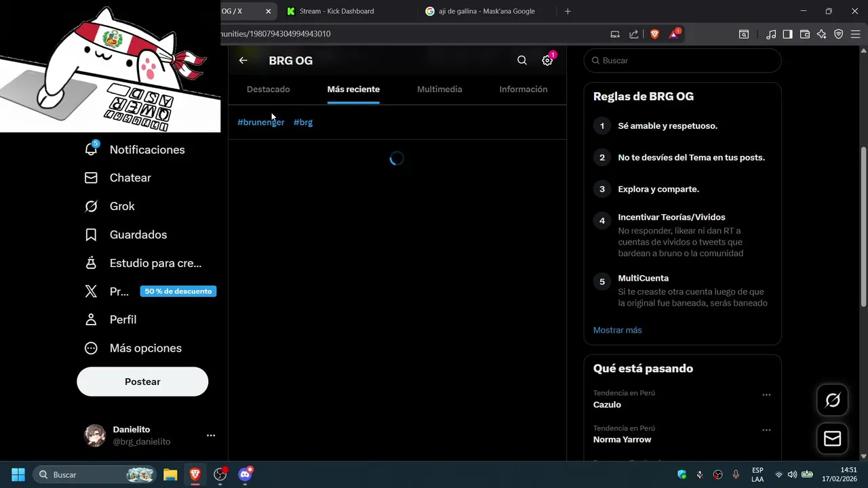Click the browser address bar URL

(x=276, y=34)
